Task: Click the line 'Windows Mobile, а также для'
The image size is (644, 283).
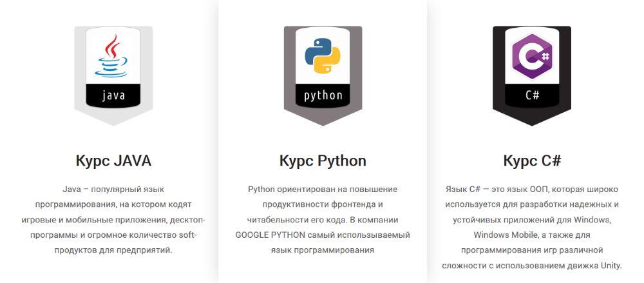Action: [x=532, y=235]
